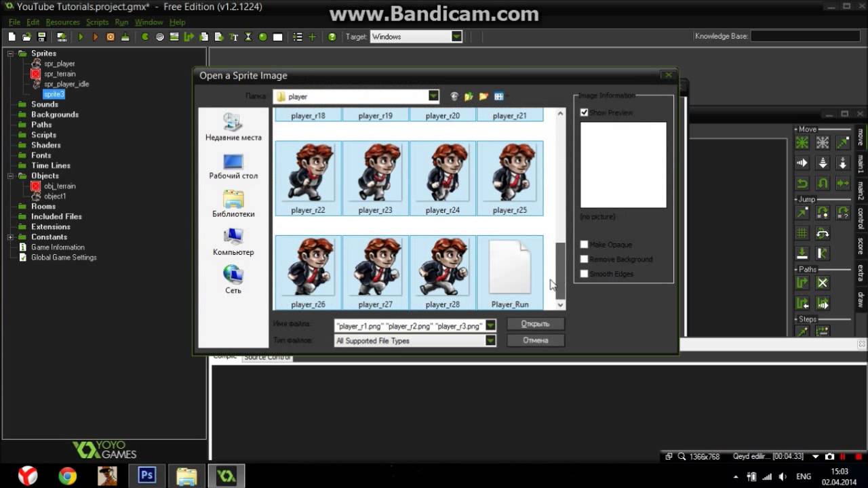The height and width of the screenshot is (488, 868).
Task: Go to Рабочий стол in places bar
Action: pyautogui.click(x=233, y=167)
